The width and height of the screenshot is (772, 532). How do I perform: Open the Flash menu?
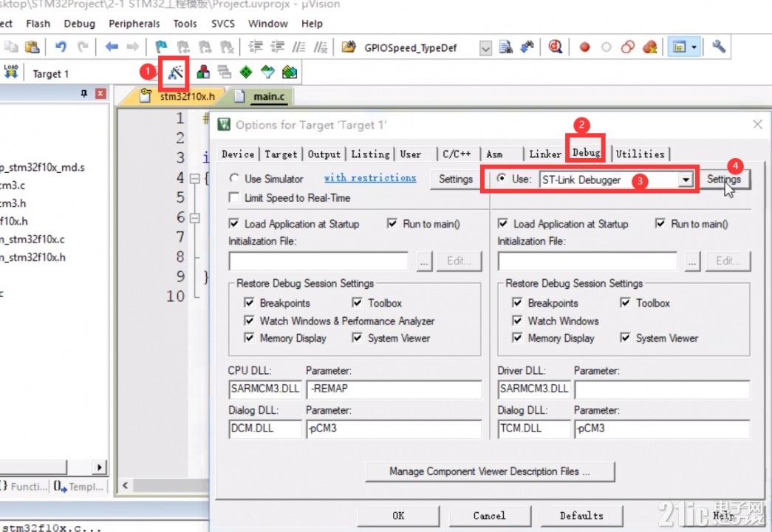pos(38,24)
